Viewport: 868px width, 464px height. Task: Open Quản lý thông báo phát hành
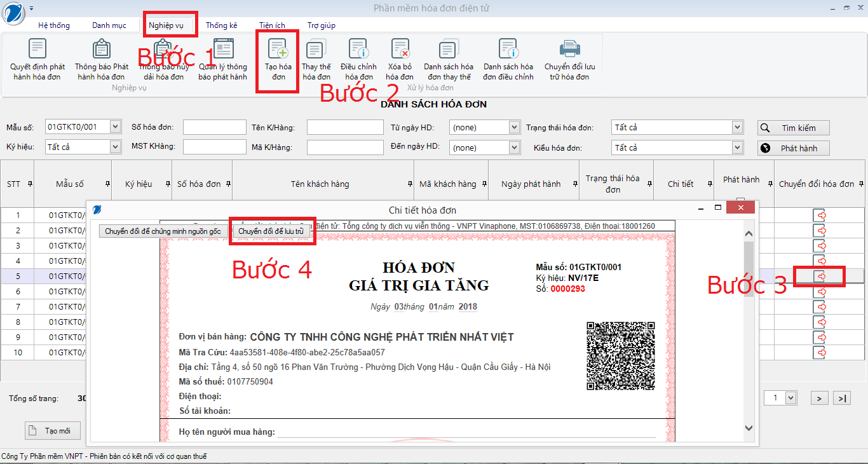pyautogui.click(x=222, y=60)
